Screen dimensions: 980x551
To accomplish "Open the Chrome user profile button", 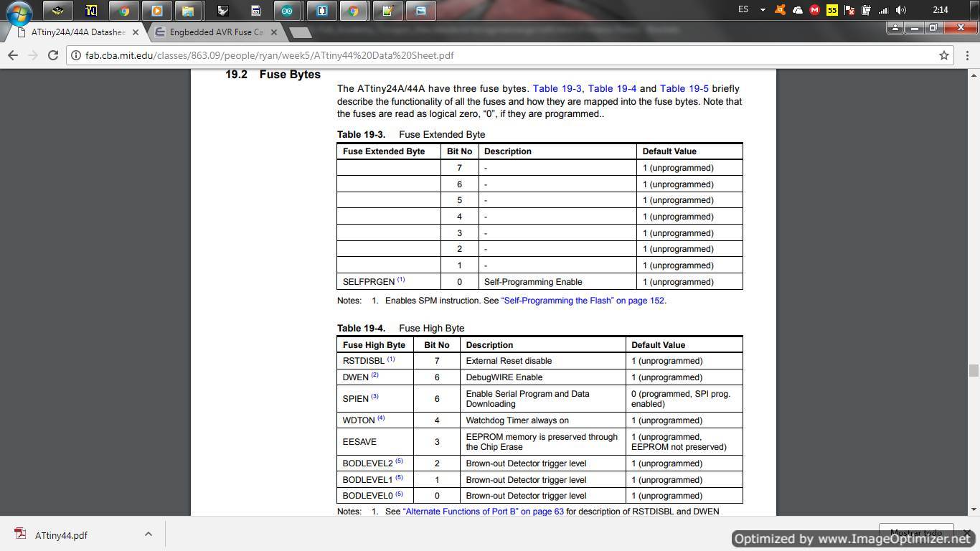I will [895, 28].
